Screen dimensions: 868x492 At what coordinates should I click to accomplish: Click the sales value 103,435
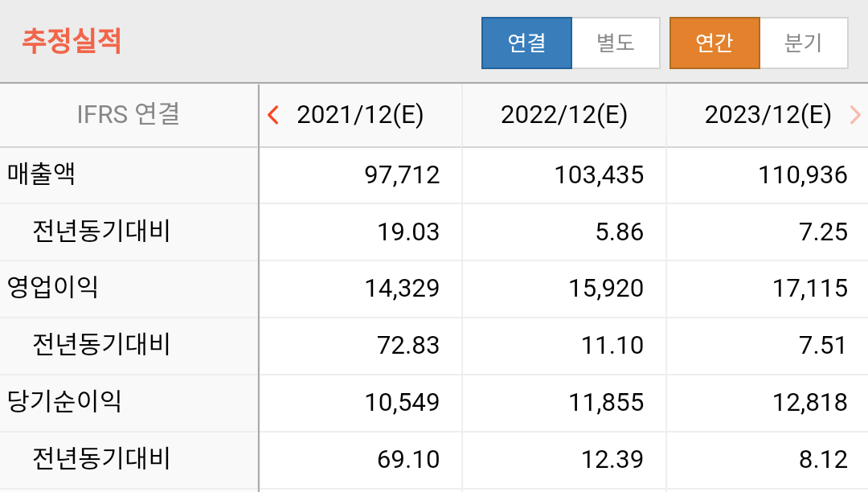coord(599,175)
